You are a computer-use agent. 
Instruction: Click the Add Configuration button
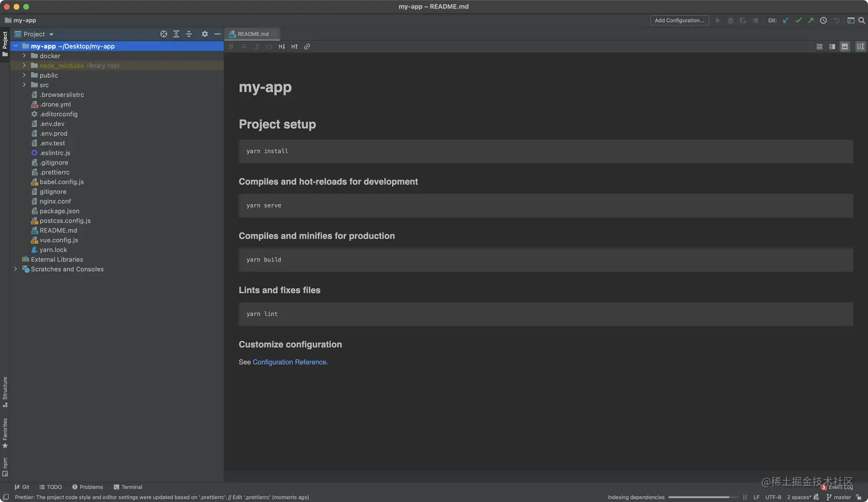click(x=679, y=20)
